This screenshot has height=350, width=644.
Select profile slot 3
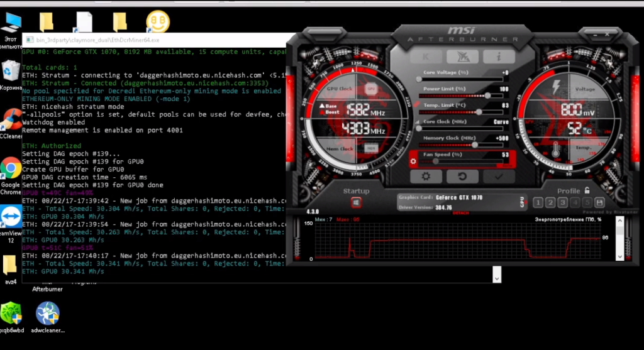pyautogui.click(x=563, y=202)
